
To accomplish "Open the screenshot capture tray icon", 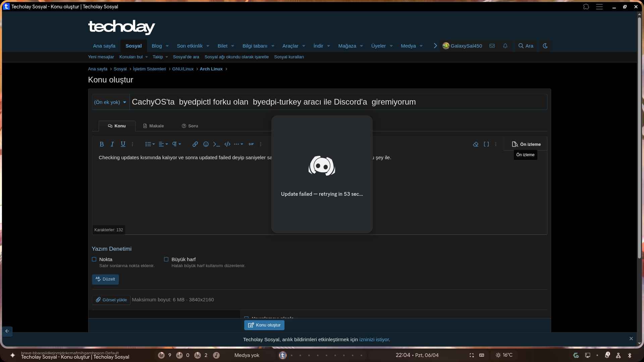I will pos(472,355).
